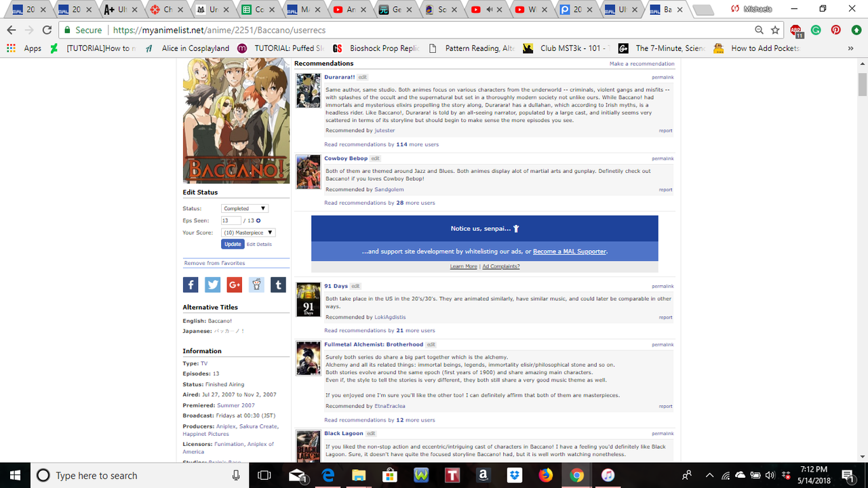Screen dimensions: 868x488
Task: Open the Mail app on the taskbar
Action: (x=296, y=475)
